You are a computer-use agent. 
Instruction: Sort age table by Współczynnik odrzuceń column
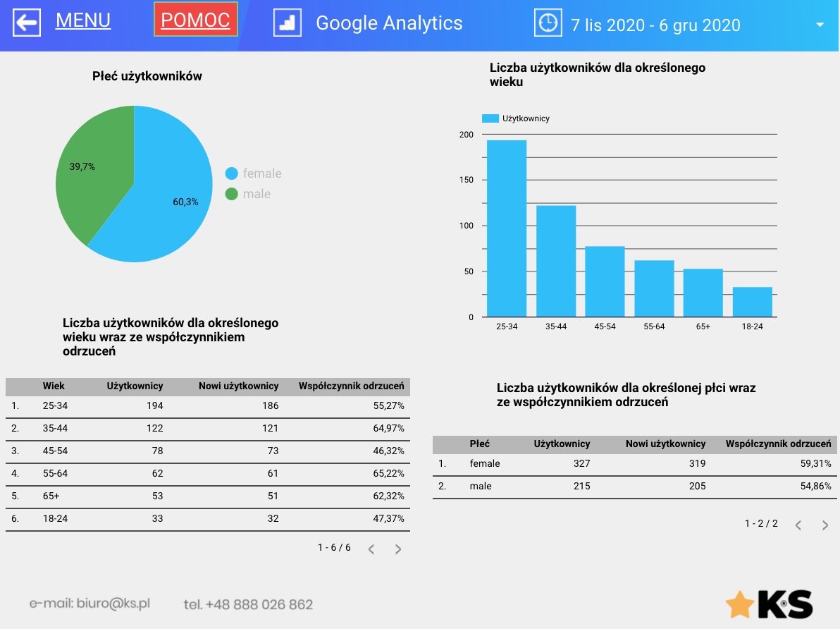coord(351,386)
